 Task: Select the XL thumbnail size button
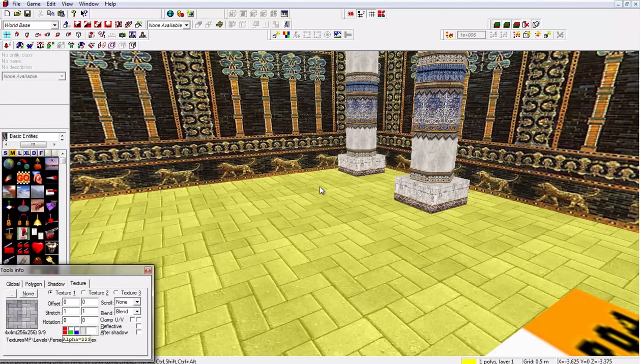(26, 153)
